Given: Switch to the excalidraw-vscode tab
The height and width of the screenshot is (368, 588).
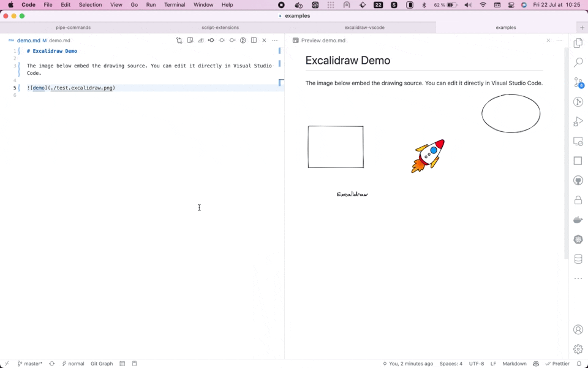Looking at the screenshot, I should [364, 28].
